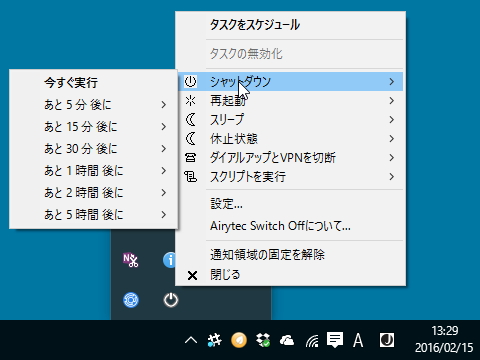This screenshot has width=480, height=360.
Task: Choose あと 5 分 後に
Action: (93, 105)
